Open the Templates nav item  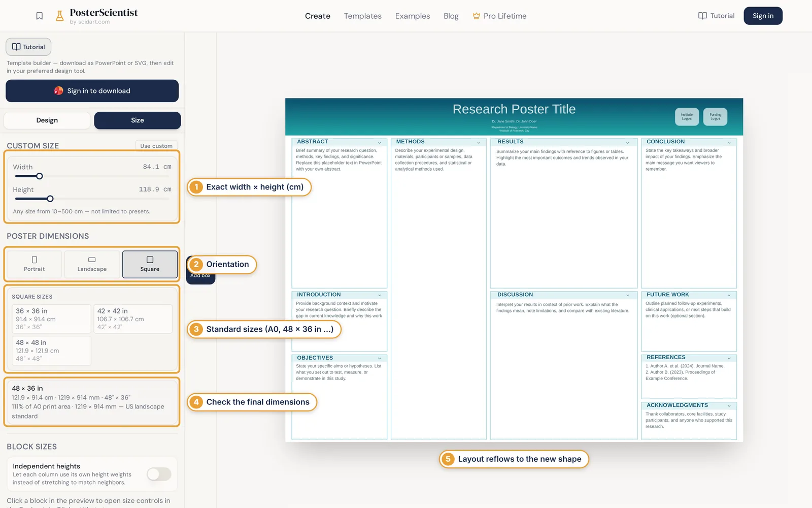[x=363, y=16]
